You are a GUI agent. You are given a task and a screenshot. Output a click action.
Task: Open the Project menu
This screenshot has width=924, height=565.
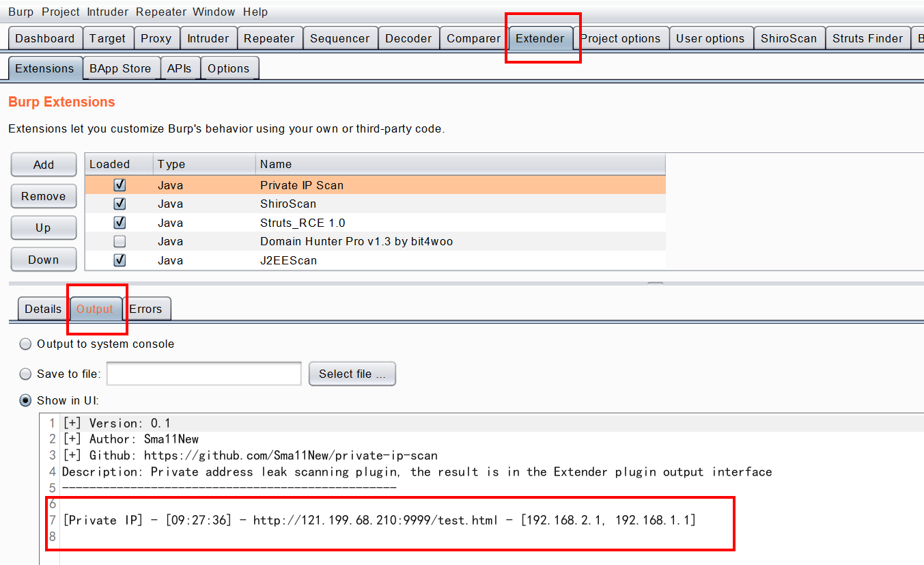61,12
